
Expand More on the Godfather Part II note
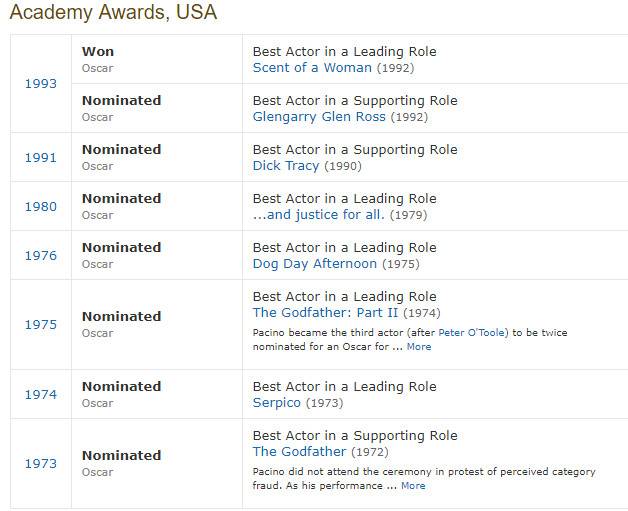418,347
